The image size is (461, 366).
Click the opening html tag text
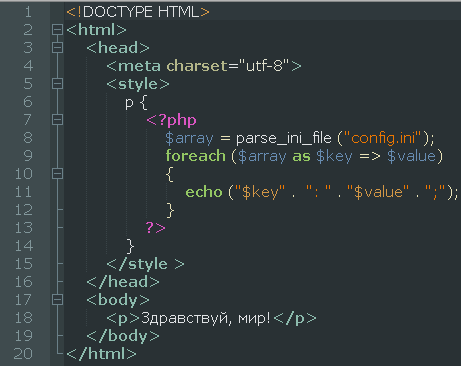[x=96, y=30]
